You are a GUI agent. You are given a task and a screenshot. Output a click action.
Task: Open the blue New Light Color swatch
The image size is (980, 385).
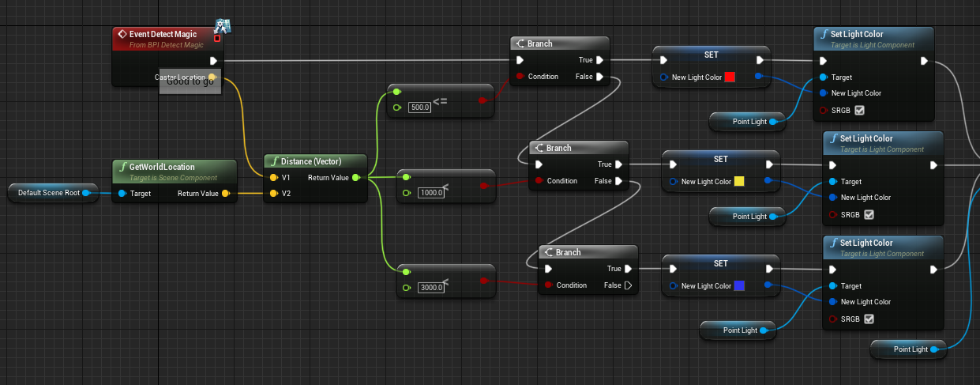[x=739, y=286]
